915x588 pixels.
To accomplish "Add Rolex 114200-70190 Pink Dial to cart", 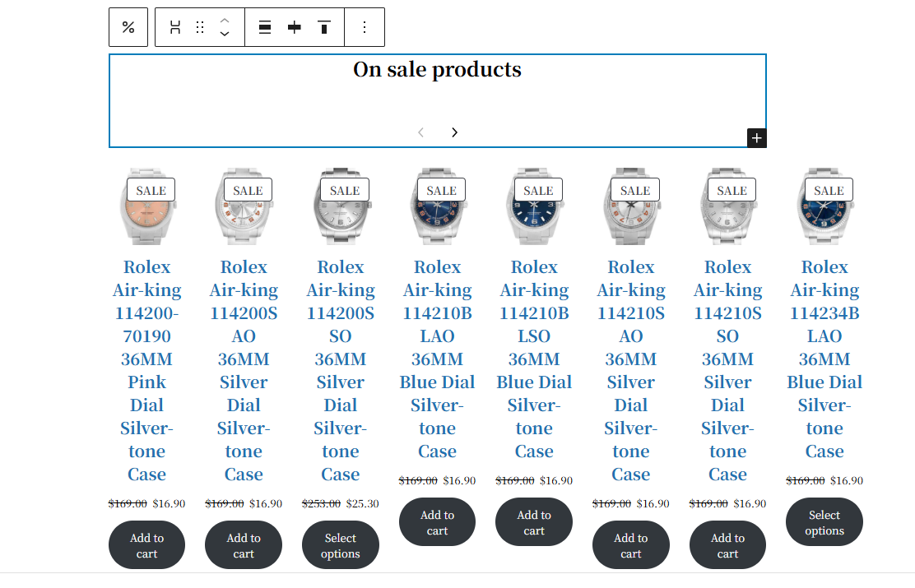I will 146,544.
